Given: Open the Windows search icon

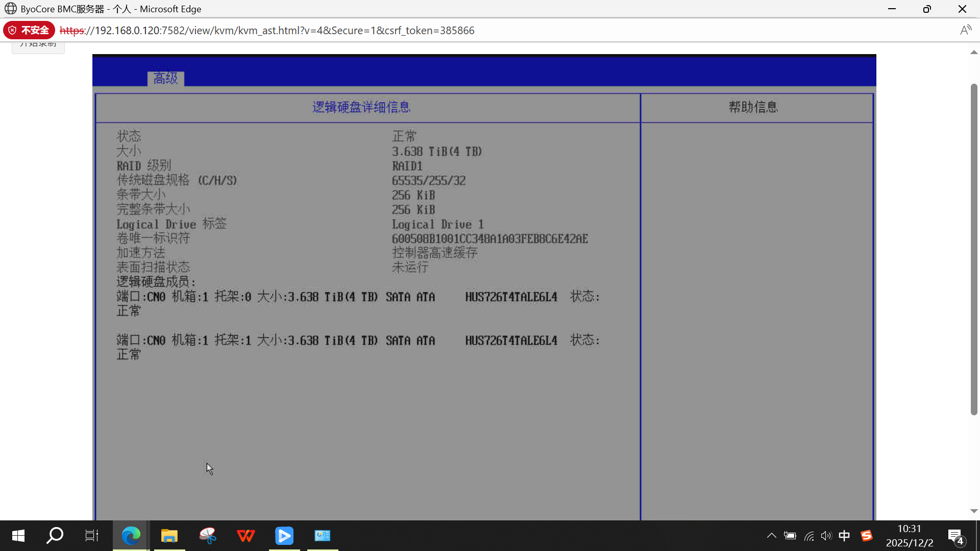Looking at the screenshot, I should pyautogui.click(x=55, y=535).
